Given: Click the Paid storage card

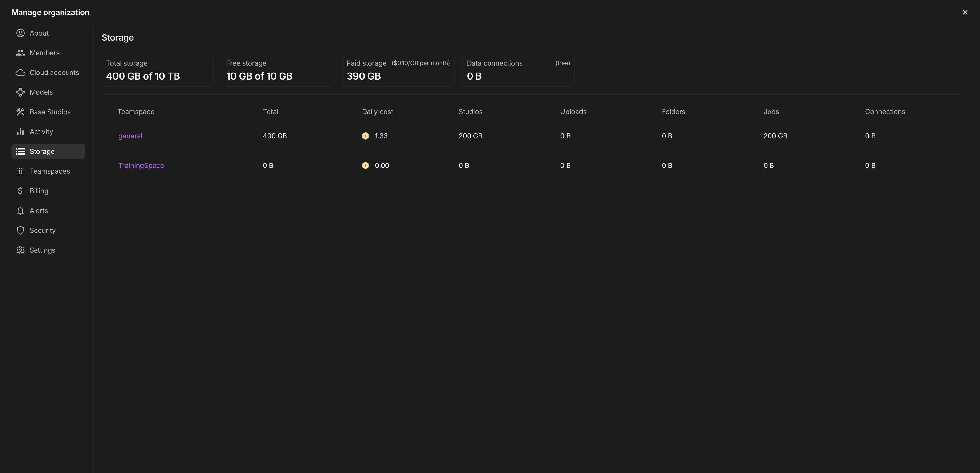Looking at the screenshot, I should coord(398,70).
